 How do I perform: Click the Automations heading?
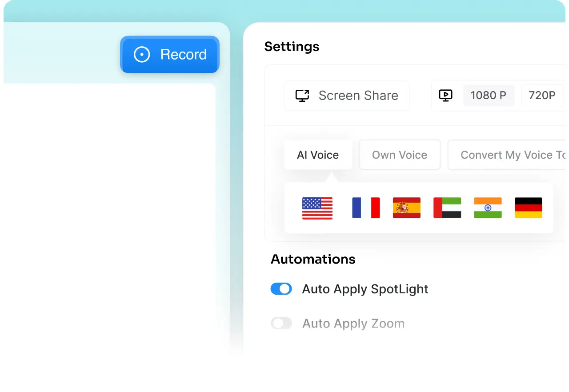313,259
